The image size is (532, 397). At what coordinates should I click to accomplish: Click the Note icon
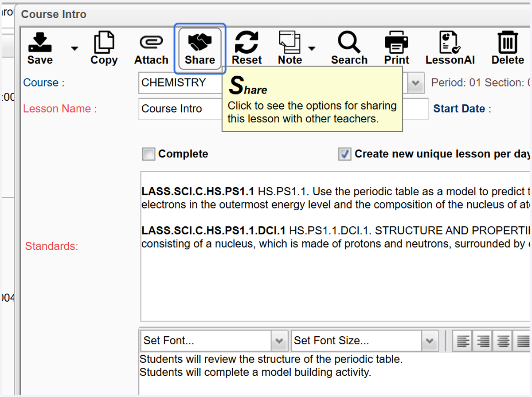click(290, 48)
